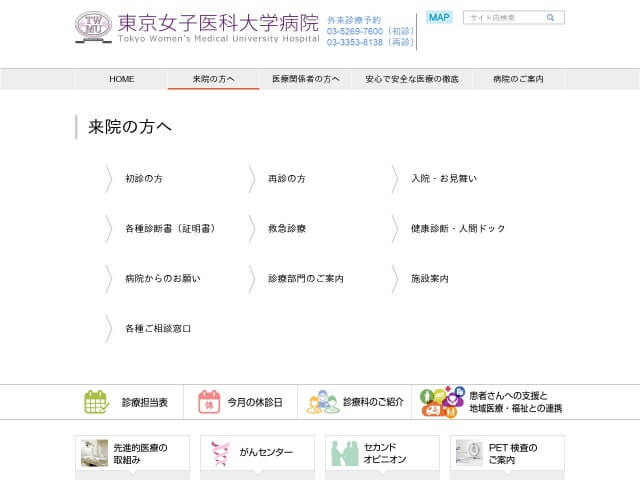Click chevron beside 病院からのお願い
The image size is (640, 480).
pos(109,279)
